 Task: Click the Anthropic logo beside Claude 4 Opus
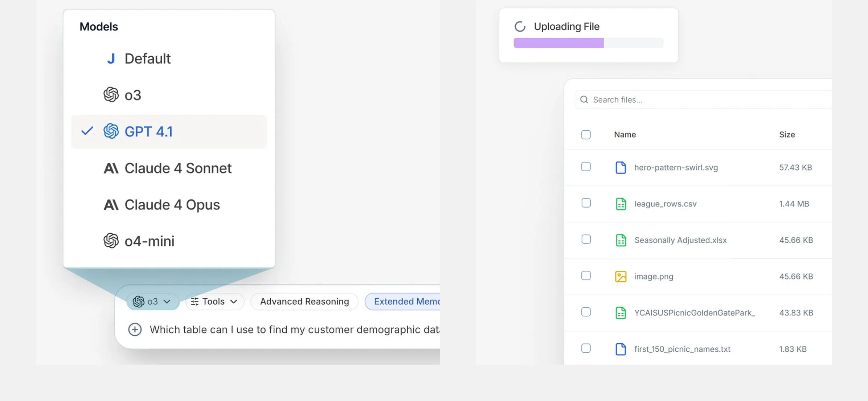[x=111, y=205]
